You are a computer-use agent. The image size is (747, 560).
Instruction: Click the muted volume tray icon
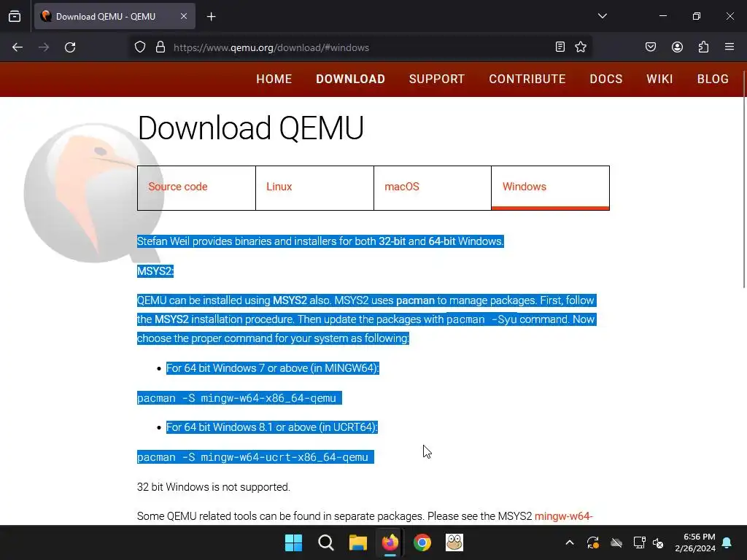(658, 542)
